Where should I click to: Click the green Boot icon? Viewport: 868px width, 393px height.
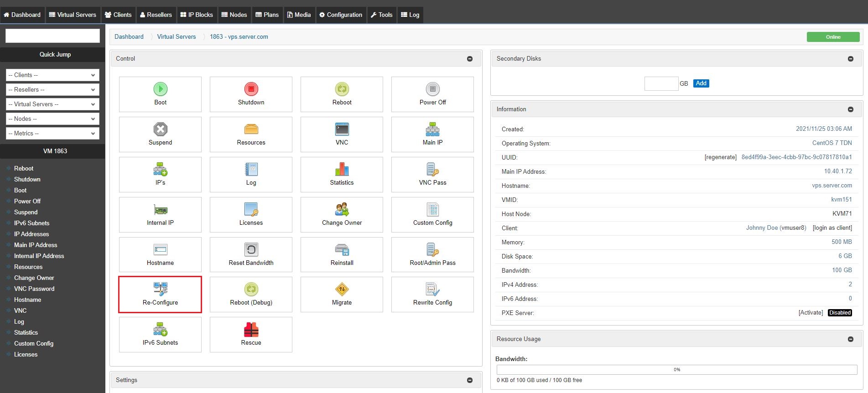[x=160, y=89]
